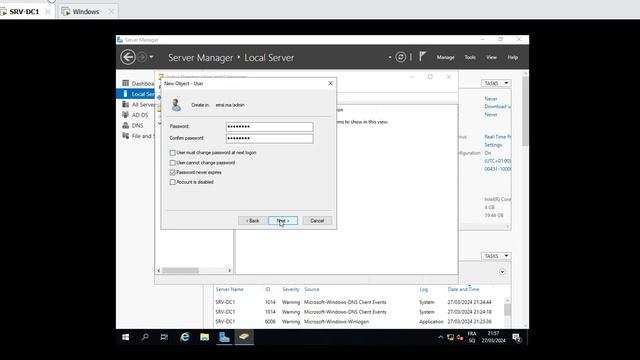Open the Windows Start menu
Image resolution: width=640 pixels, height=360 pixels.
125,337
